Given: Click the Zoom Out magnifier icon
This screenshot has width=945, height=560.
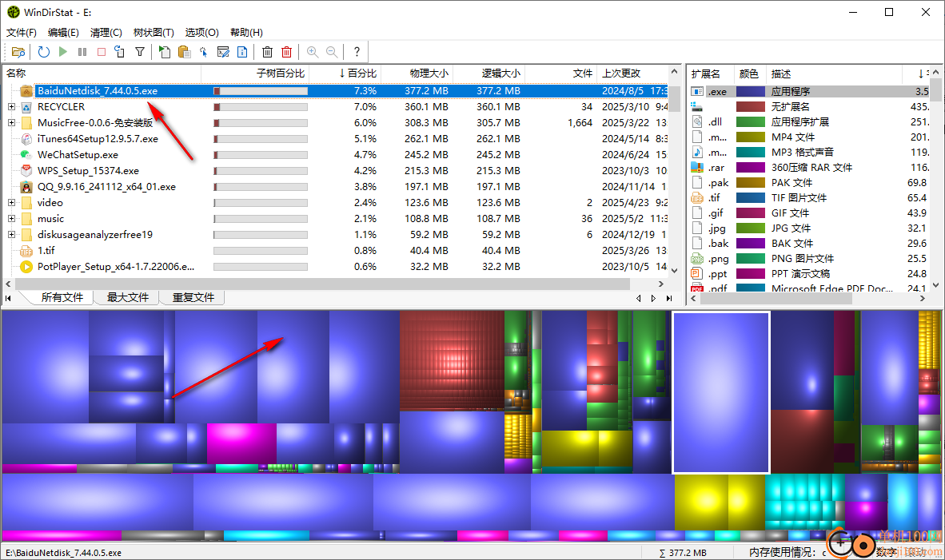Looking at the screenshot, I should coord(332,52).
